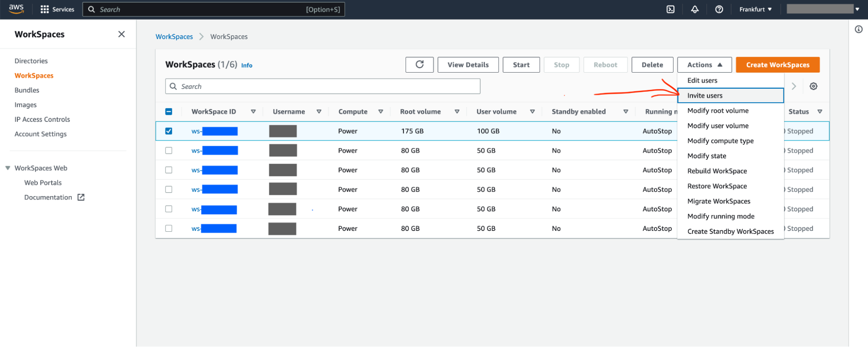The width and height of the screenshot is (868, 347).
Task: Click the Stop button
Action: point(561,65)
